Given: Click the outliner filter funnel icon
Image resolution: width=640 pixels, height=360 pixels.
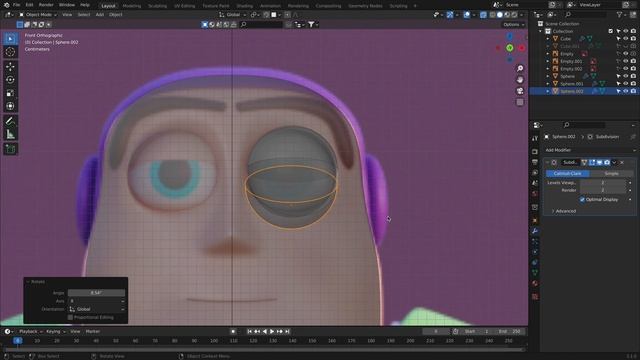Looking at the screenshot, I should pyautogui.click(x=620, y=15).
